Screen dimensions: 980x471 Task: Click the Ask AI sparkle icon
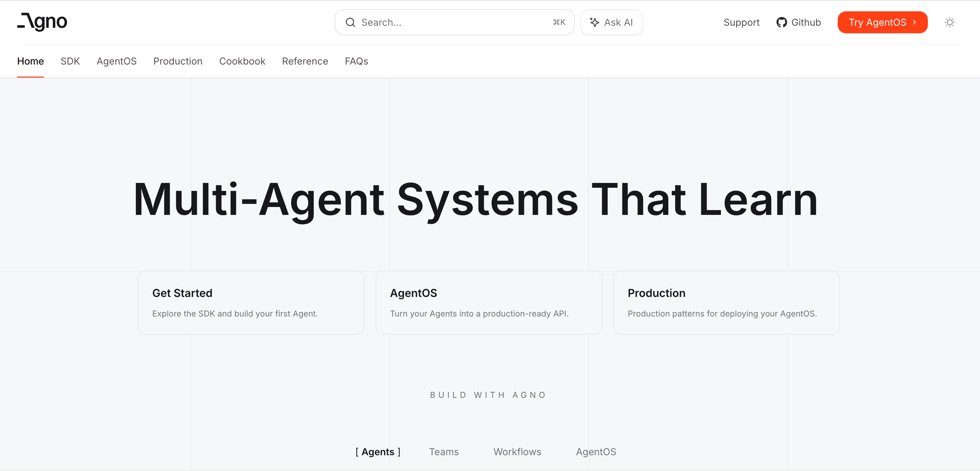[594, 22]
